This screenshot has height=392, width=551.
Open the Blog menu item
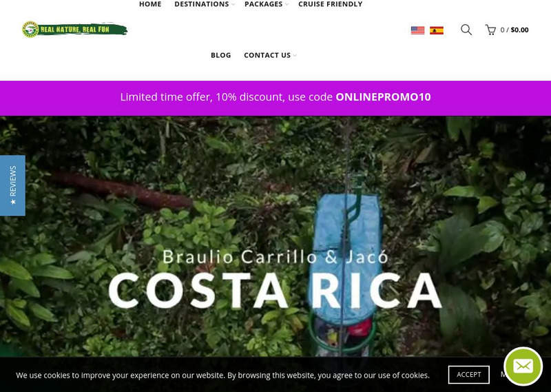coord(220,55)
